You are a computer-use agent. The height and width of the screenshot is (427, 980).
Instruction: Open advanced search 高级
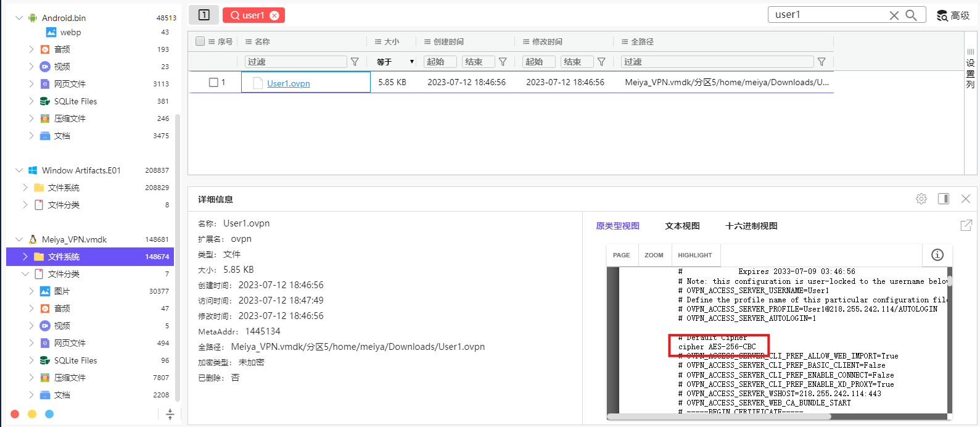(x=953, y=15)
